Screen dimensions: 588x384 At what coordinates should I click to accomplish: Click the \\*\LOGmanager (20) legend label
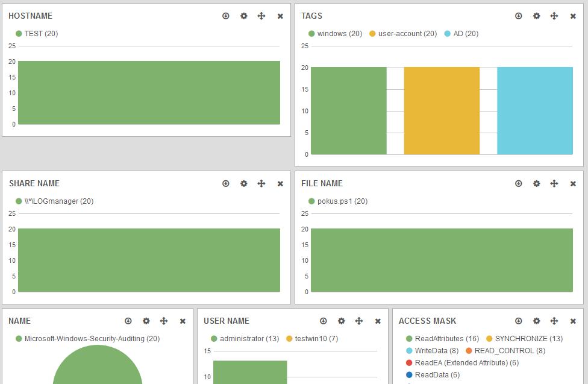tap(59, 201)
